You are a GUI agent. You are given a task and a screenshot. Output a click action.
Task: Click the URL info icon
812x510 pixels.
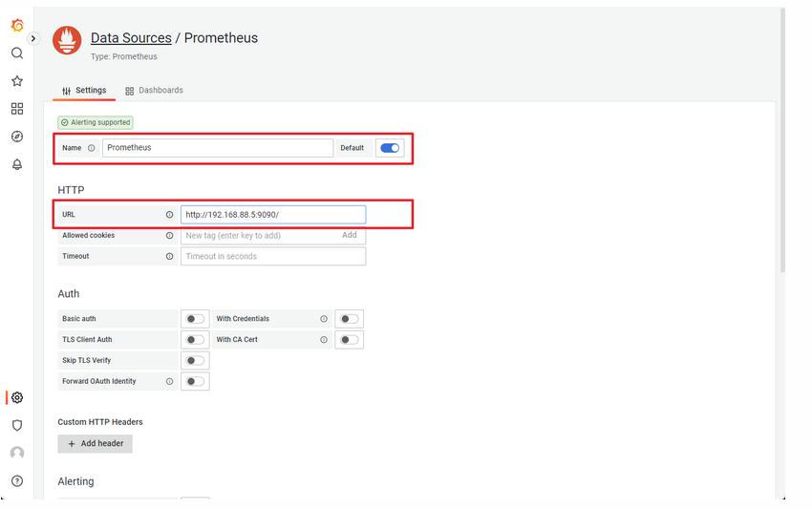click(x=169, y=214)
